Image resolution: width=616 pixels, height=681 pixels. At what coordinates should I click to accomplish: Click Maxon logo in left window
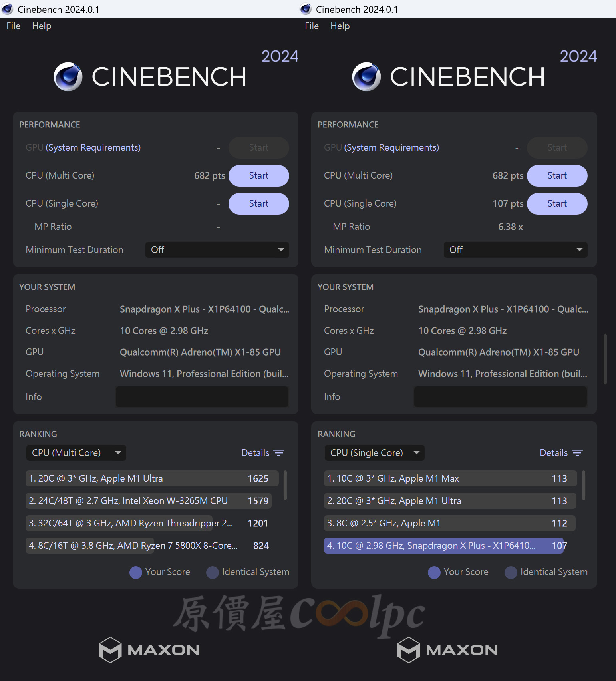click(x=149, y=650)
